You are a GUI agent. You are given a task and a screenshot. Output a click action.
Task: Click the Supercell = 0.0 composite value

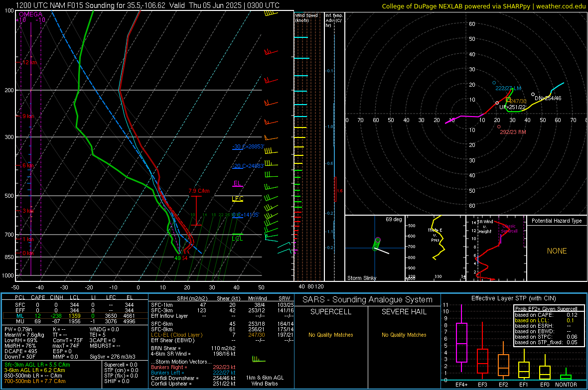(121, 365)
